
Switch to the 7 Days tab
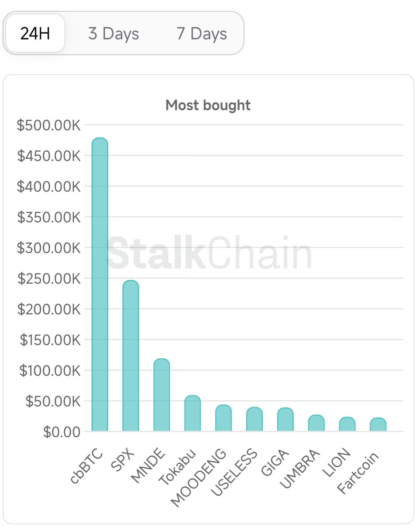click(202, 34)
